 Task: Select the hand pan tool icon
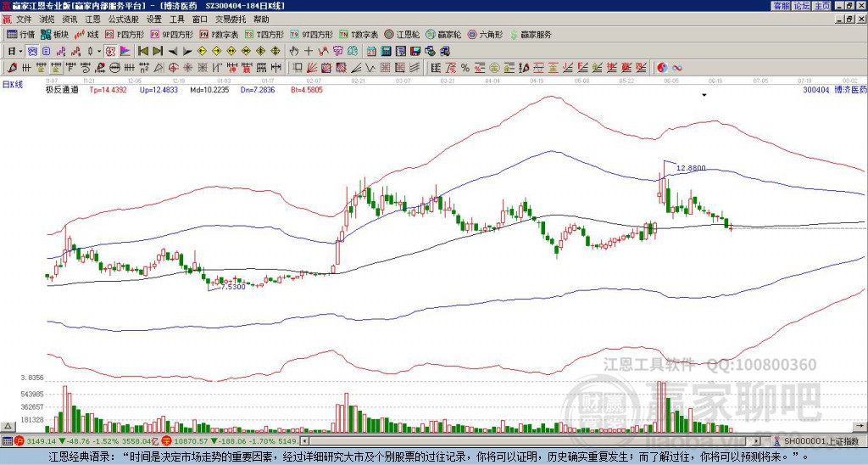coord(293,51)
